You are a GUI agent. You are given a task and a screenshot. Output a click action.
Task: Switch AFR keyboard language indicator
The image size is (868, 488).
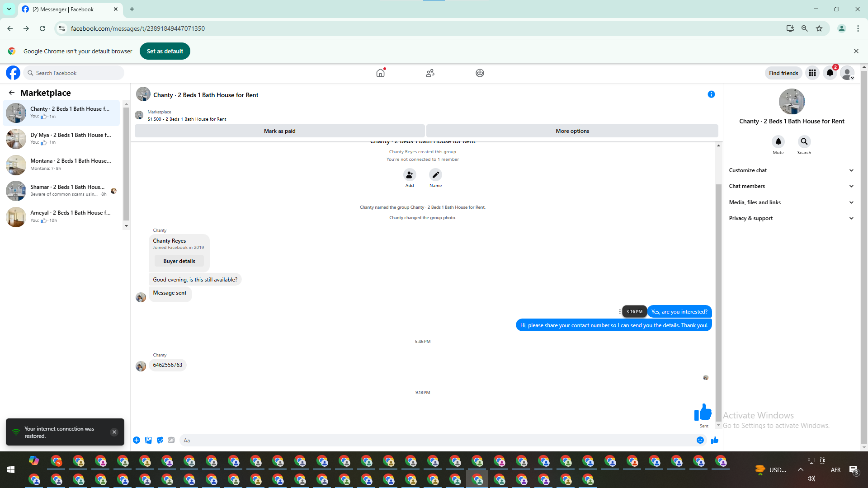(835, 470)
